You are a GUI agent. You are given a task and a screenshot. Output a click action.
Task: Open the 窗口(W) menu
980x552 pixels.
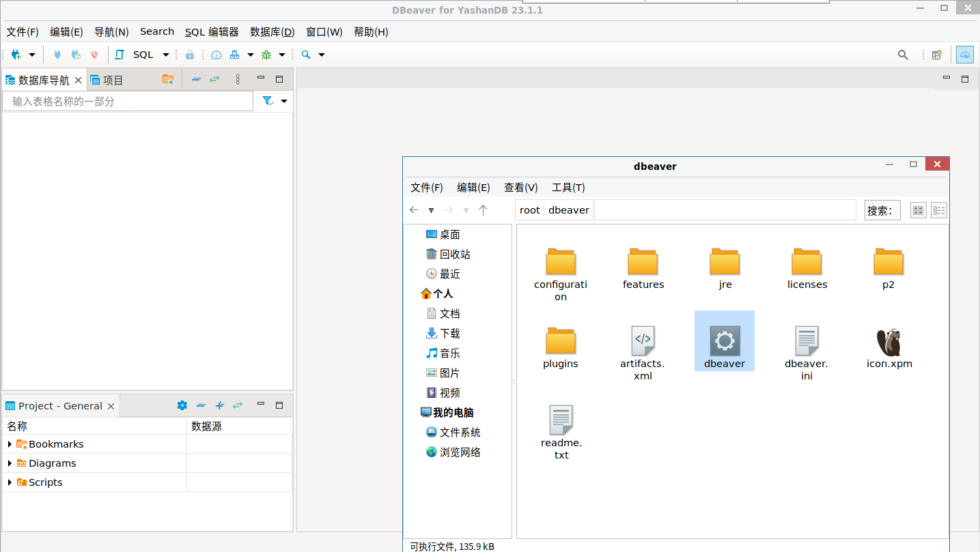point(324,32)
